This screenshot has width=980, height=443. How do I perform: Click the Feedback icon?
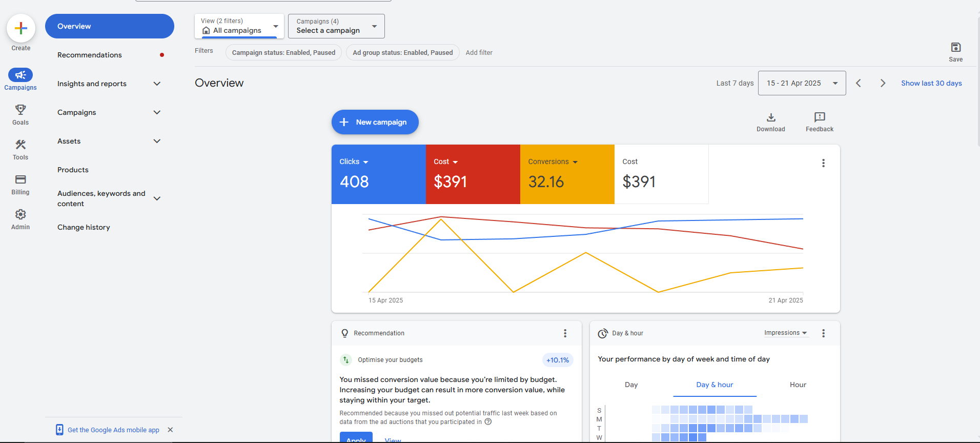tap(819, 117)
